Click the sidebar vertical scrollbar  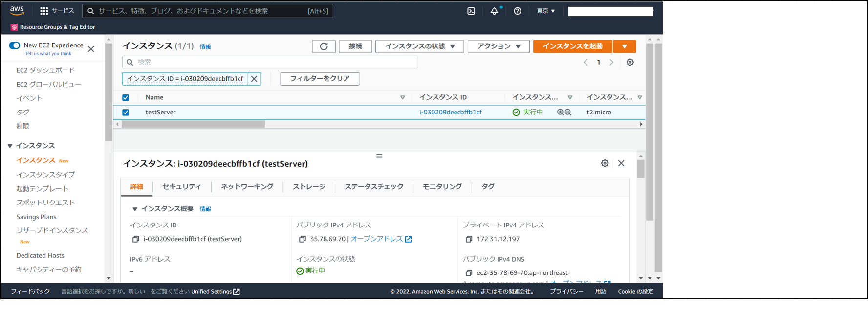point(108,92)
